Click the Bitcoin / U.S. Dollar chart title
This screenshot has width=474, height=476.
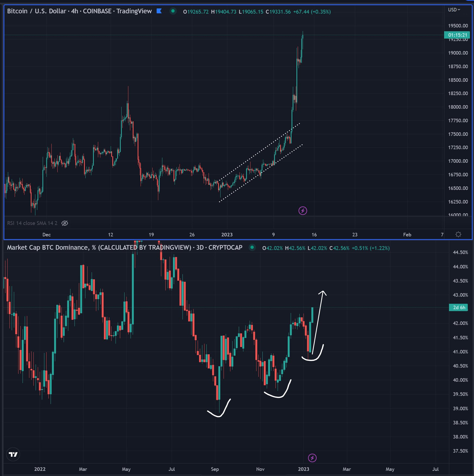pyautogui.click(x=79, y=11)
